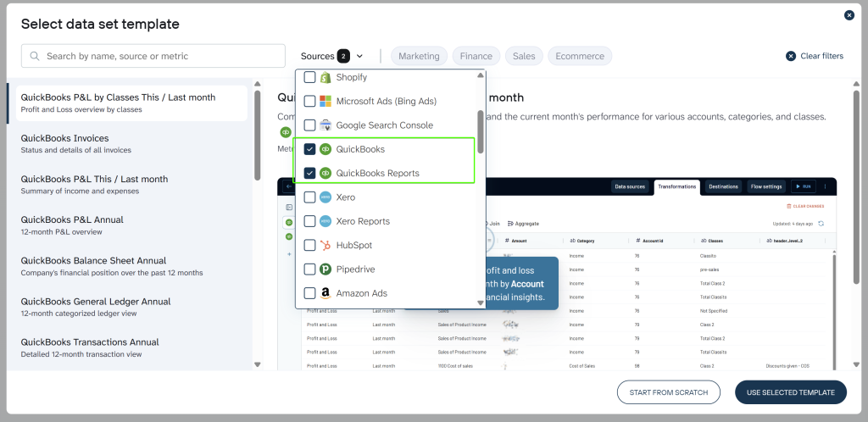Click the Clear filters link

coord(815,56)
